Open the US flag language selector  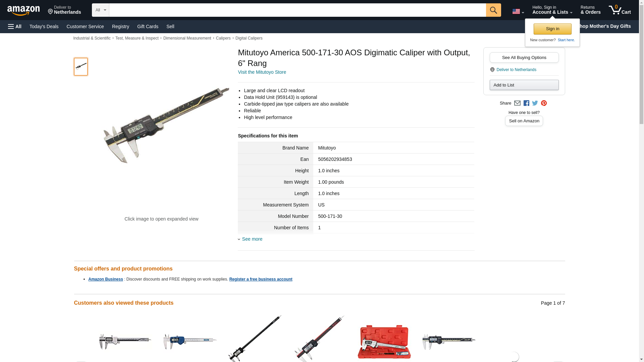tap(518, 11)
